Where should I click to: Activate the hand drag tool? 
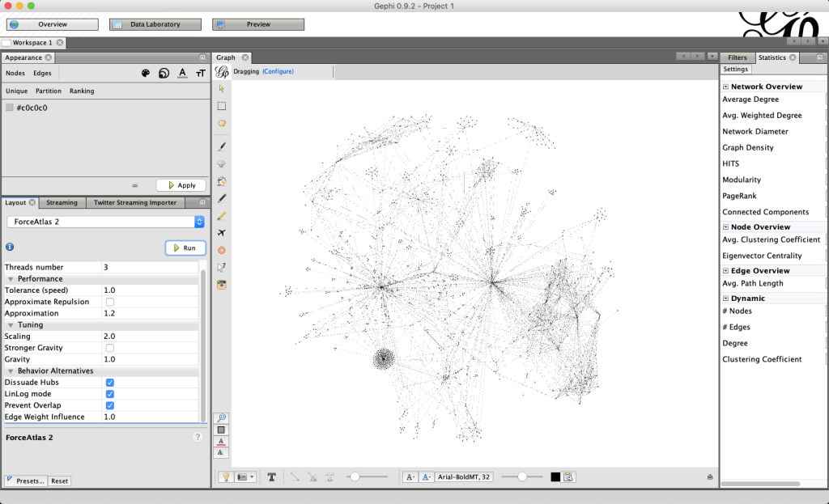tap(222, 124)
